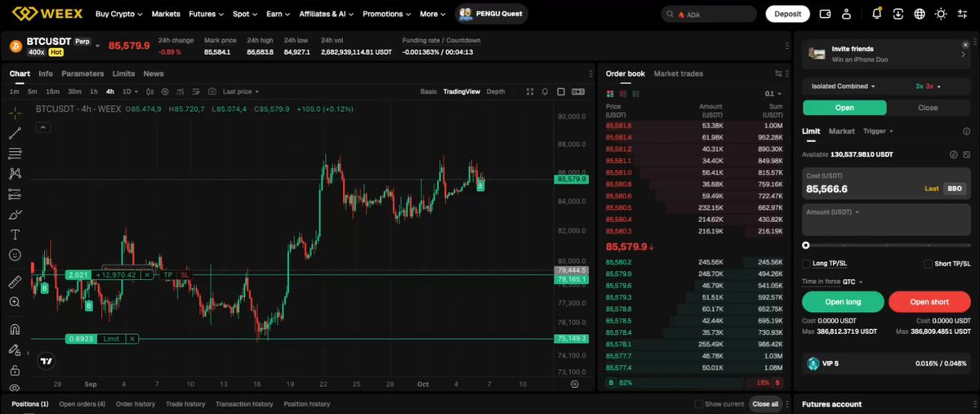Viewport: 980px width, 414px height.
Task: Open the Last price dropdown
Action: coord(243,91)
